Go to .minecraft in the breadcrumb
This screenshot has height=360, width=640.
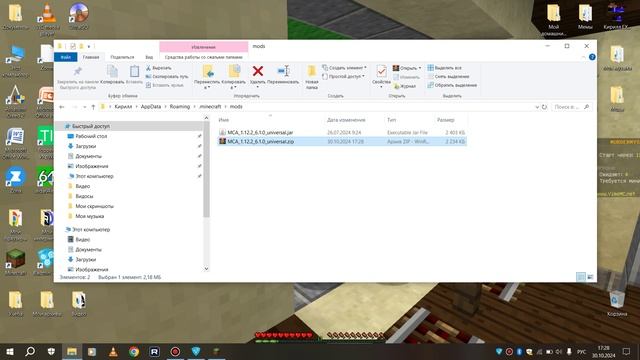[x=210, y=107]
